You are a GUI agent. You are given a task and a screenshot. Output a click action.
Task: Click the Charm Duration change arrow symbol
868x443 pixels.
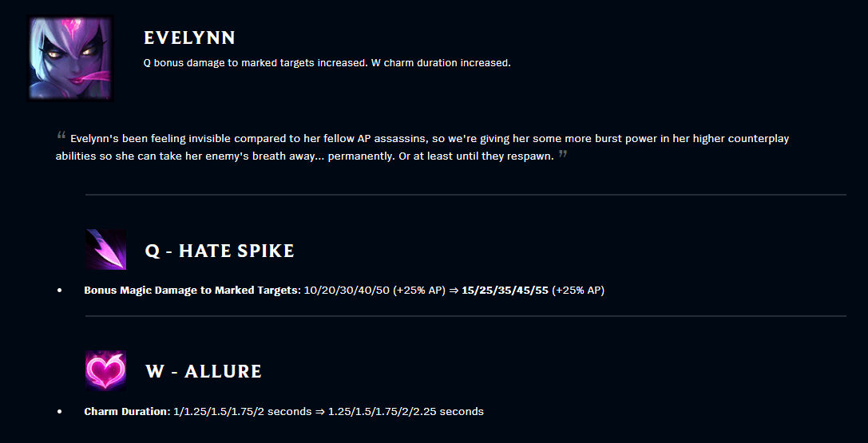click(320, 412)
